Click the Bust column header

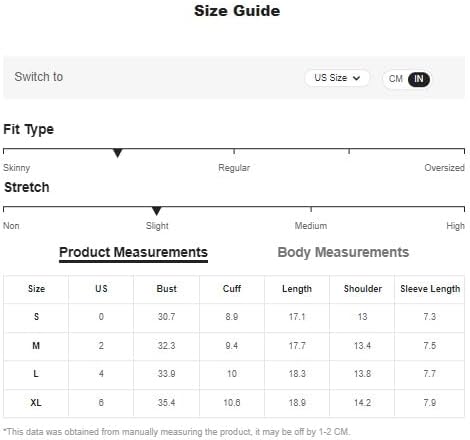coord(166,289)
